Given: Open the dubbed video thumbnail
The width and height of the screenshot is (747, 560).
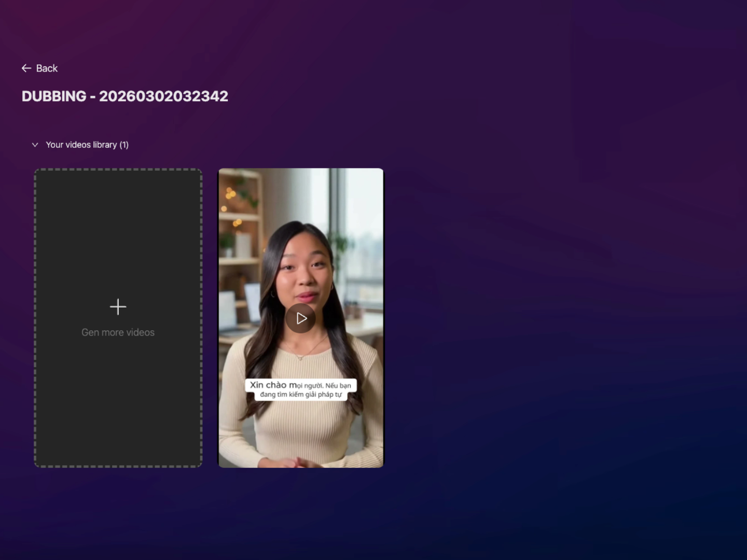Looking at the screenshot, I should (301, 233).
